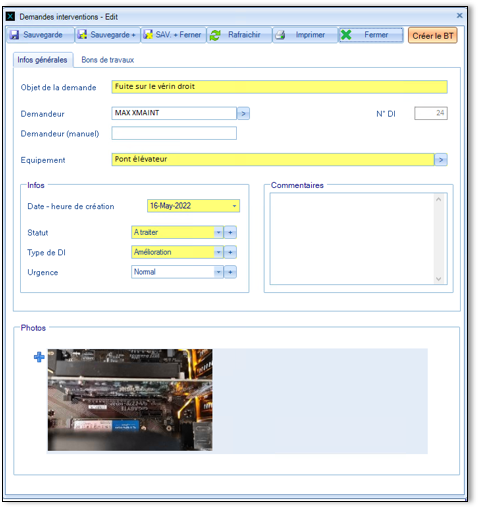Viewport: 478px width, 508px height.
Task: Click the SAV. + Fermer button
Action: tap(173, 35)
